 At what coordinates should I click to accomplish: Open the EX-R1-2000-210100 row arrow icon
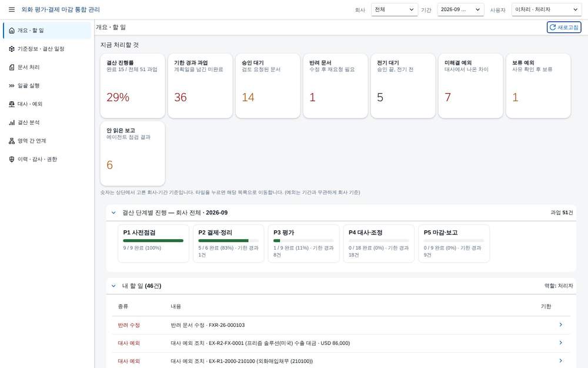point(560,361)
